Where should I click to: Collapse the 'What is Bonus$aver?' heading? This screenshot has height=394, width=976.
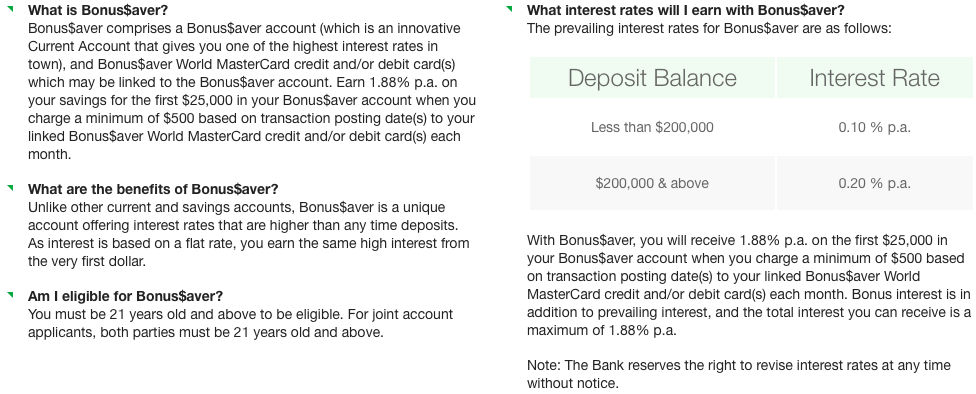point(98,11)
